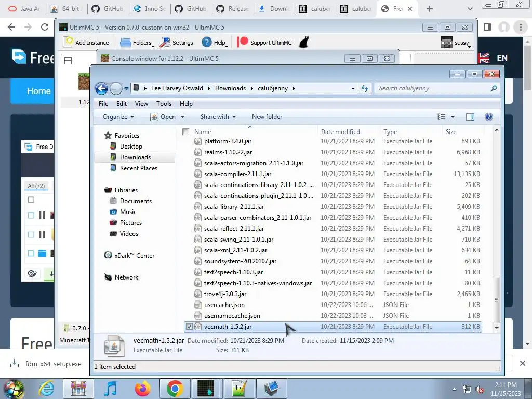Click the search magnifier in Search calubjenny
532x399 pixels.
494,88
